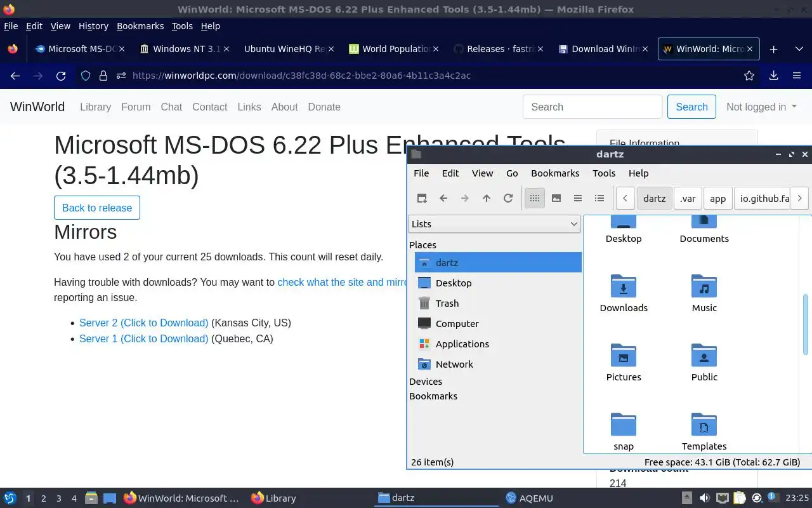Open file manager Tools menu

[604, 173]
